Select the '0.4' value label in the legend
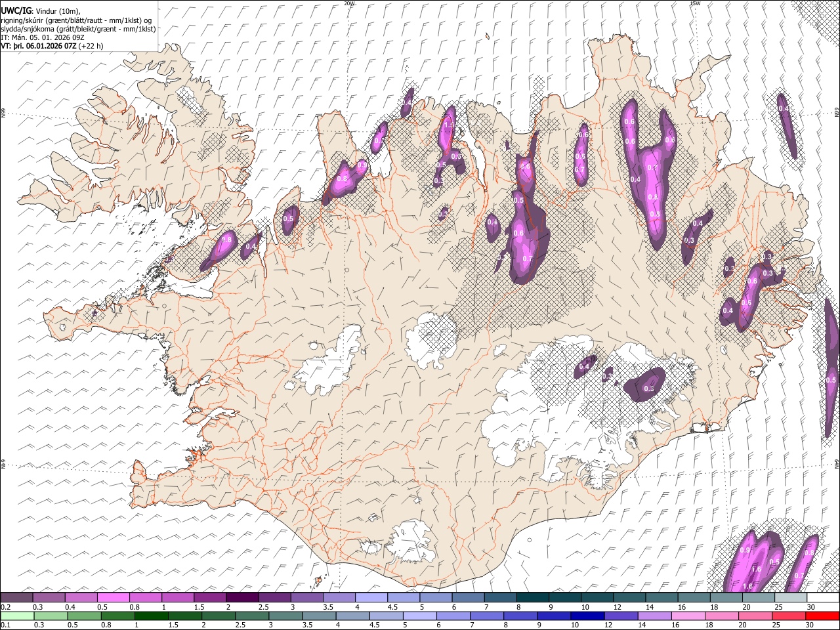The height and width of the screenshot is (630, 840). pyautogui.click(x=70, y=607)
